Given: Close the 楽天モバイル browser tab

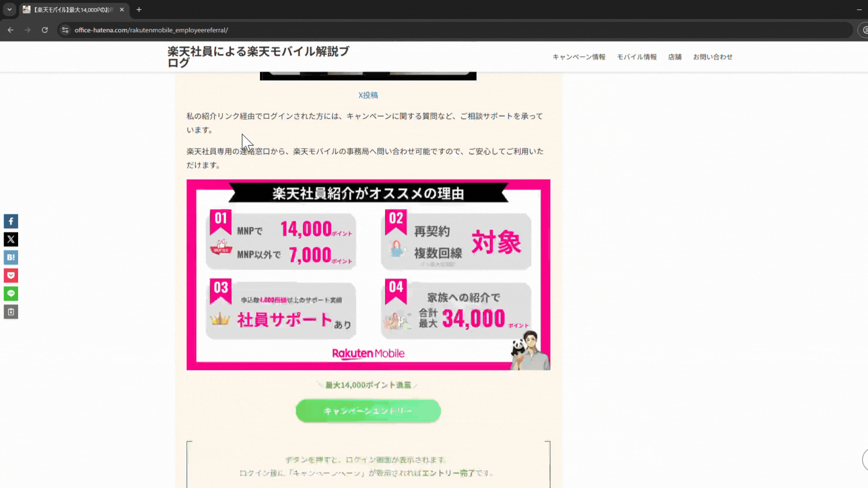Looking at the screenshot, I should pyautogui.click(x=122, y=9).
